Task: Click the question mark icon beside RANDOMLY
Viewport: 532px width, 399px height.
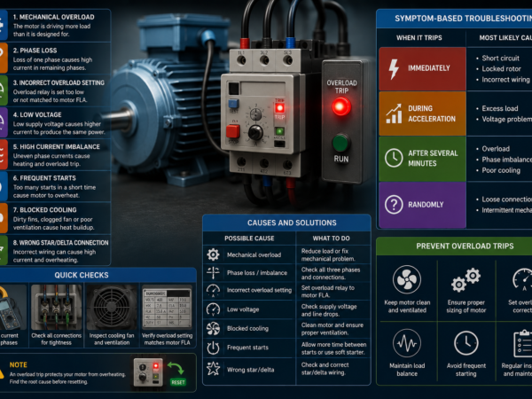Action: pos(394,205)
